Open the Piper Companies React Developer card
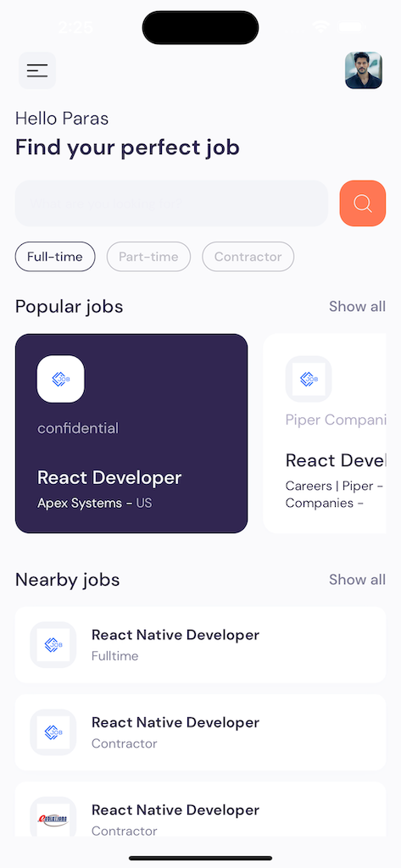401x868 pixels. coord(325,433)
